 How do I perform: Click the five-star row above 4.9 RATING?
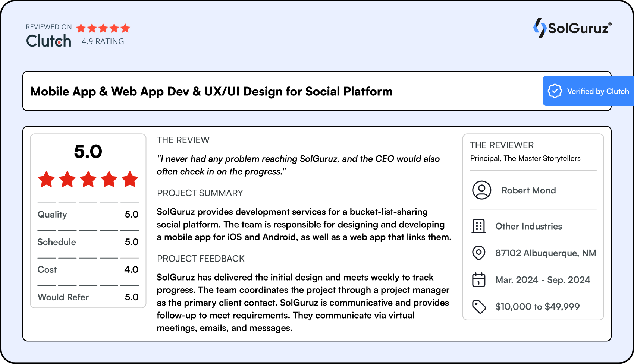coord(103,28)
